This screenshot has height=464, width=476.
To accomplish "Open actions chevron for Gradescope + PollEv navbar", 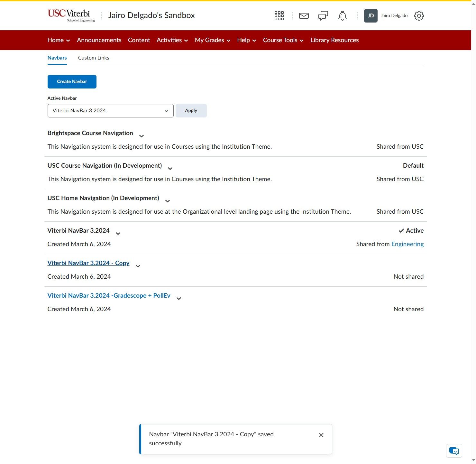I will point(179,299).
